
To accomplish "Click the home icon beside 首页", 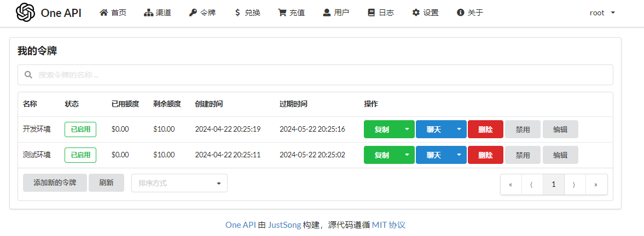I will click(103, 13).
